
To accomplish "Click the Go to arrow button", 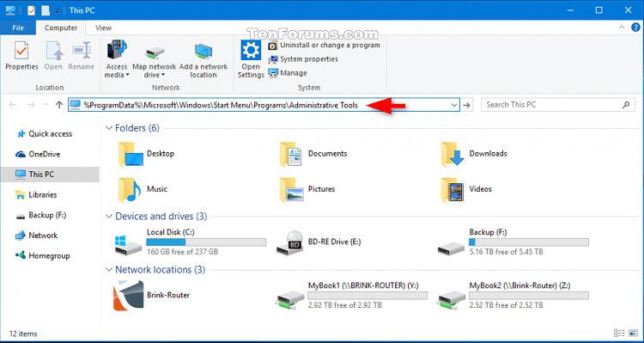I will pyautogui.click(x=466, y=105).
